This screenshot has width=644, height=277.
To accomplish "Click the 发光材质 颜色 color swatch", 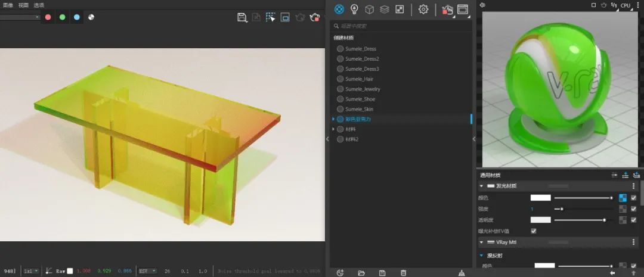I will click(540, 198).
